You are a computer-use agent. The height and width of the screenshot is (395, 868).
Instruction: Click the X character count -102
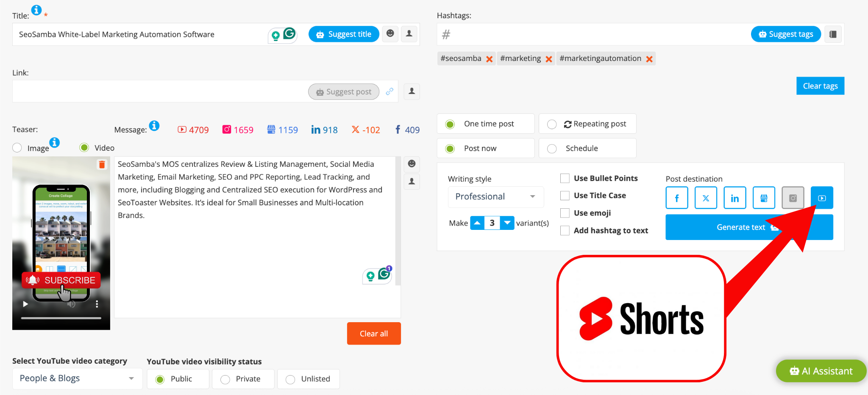point(366,130)
